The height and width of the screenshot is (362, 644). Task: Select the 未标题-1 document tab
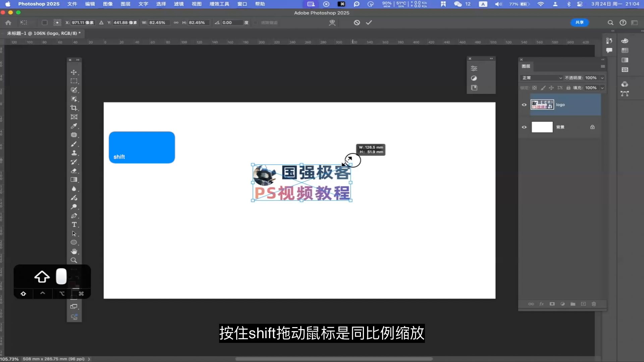(x=44, y=33)
